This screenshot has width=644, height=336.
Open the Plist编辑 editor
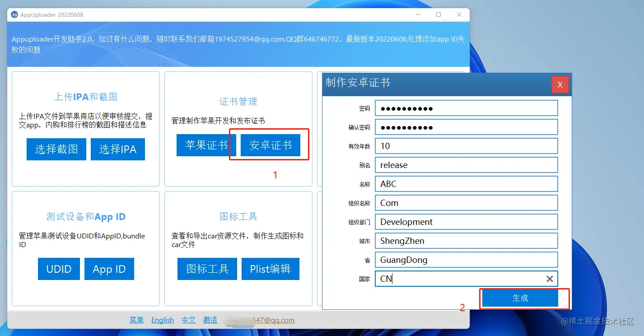click(x=270, y=269)
